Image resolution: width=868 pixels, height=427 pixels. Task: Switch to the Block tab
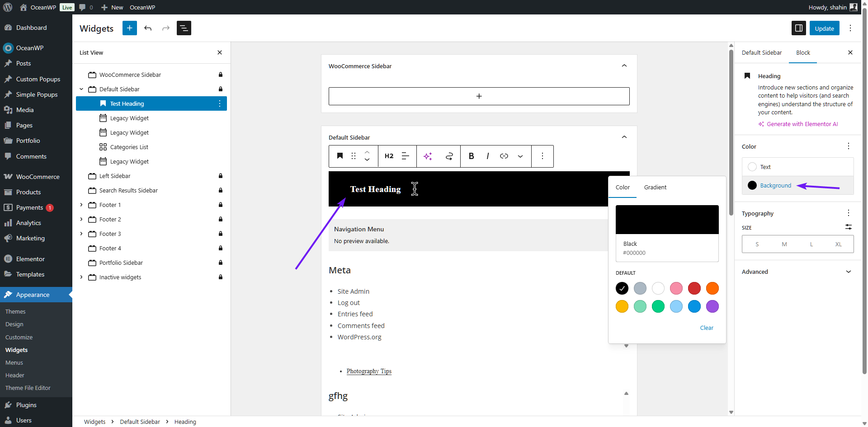803,52
